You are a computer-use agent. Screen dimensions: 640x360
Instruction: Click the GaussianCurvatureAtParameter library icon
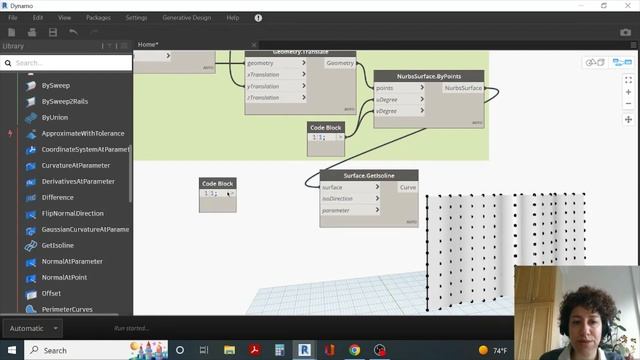coord(31,230)
